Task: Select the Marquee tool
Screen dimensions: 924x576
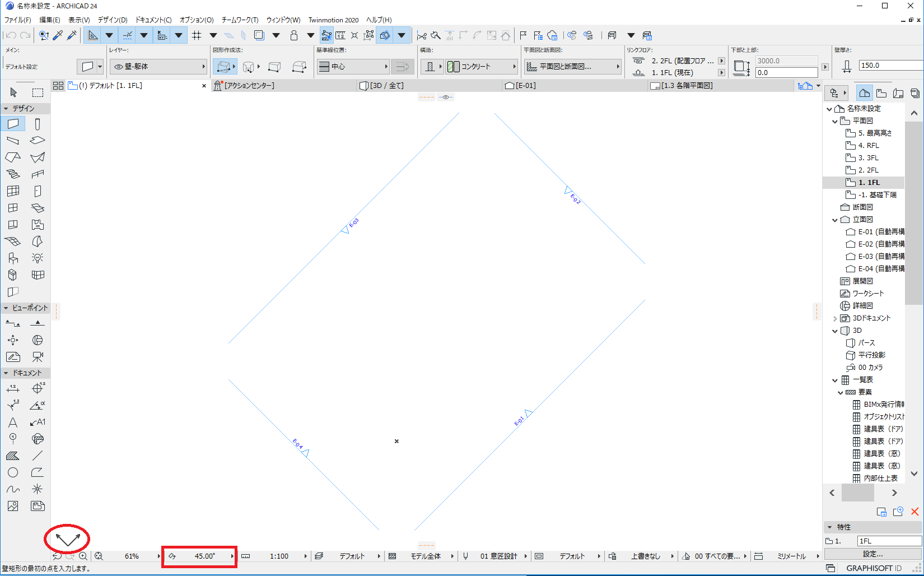Action: (38, 92)
